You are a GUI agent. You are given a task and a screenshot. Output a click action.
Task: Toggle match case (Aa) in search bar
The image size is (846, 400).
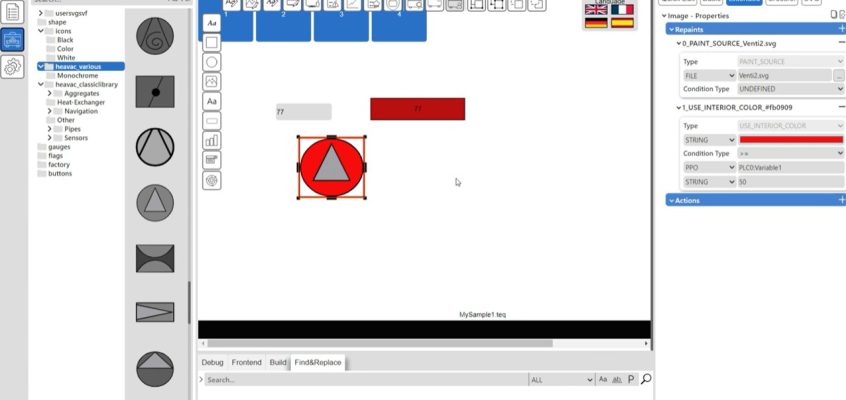(x=603, y=380)
